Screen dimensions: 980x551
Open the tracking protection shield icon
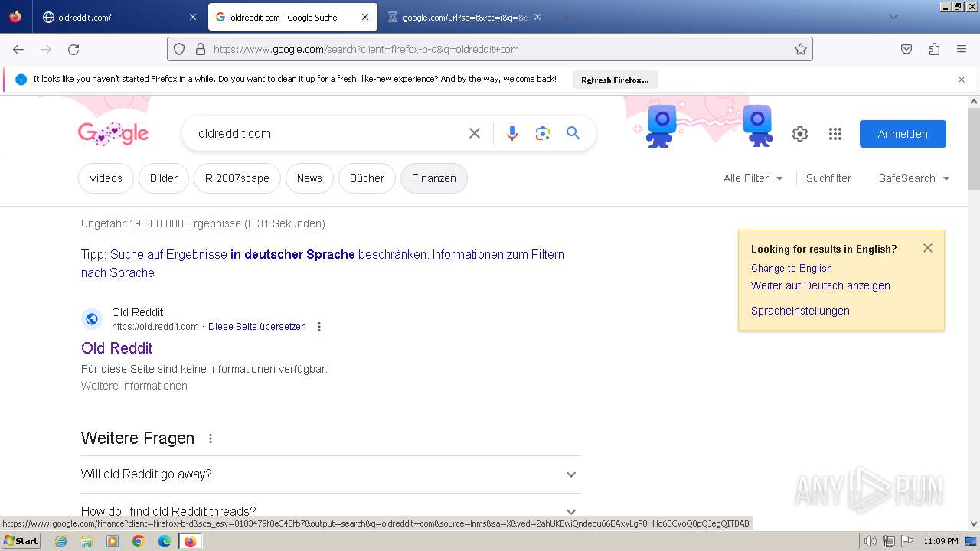coord(179,49)
